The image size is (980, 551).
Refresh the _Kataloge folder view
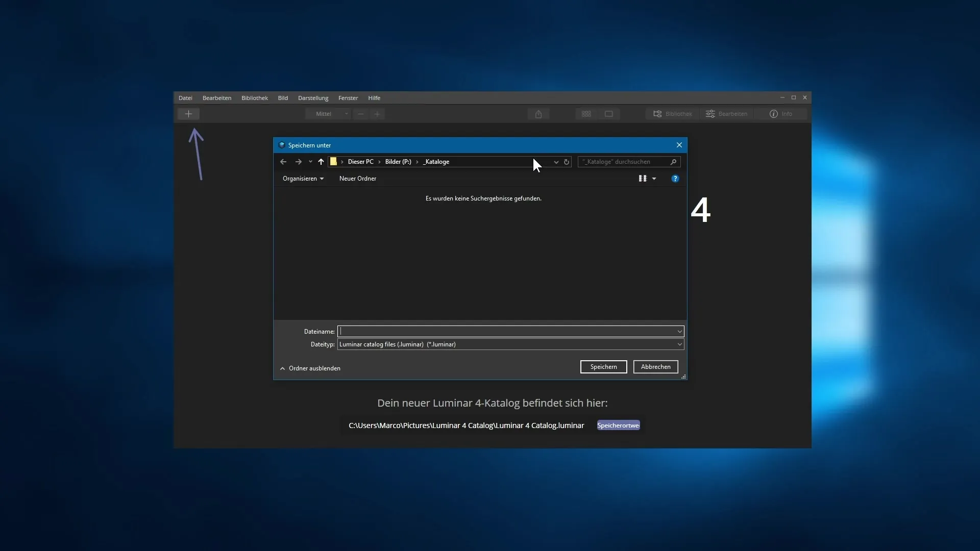pos(567,162)
